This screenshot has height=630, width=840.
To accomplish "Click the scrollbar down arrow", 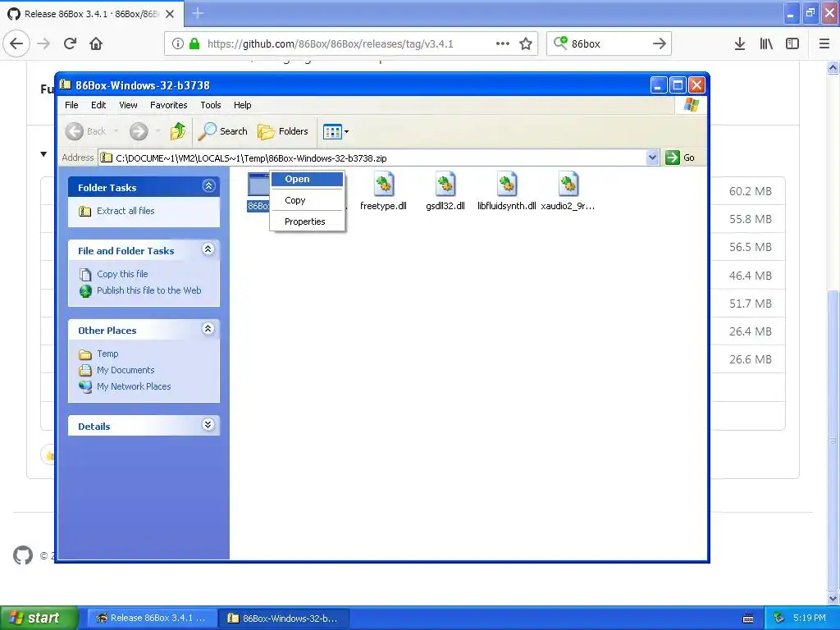I will (833, 598).
